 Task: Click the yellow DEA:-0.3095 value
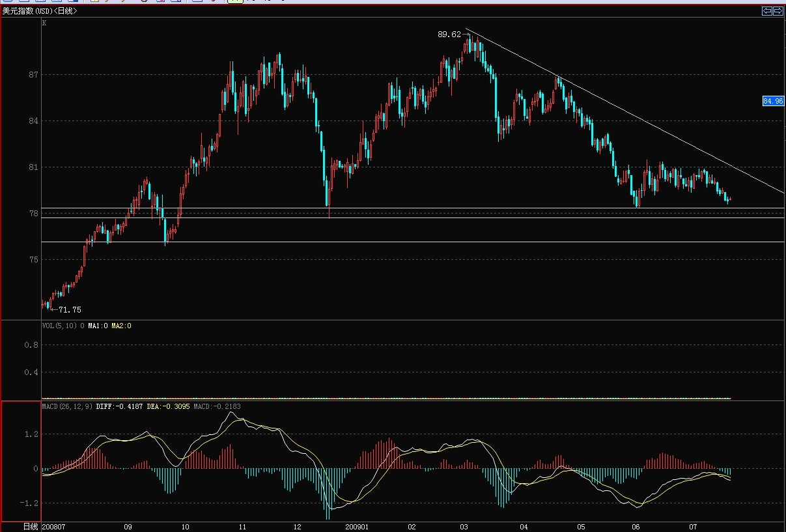tap(168, 406)
